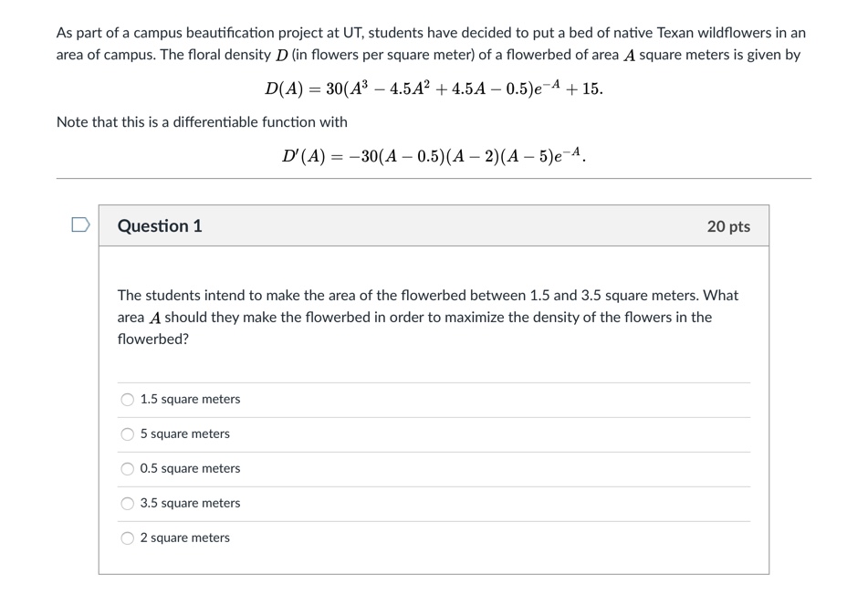Pick the 3.5 square meters option
868x616 pixels.
point(125,503)
